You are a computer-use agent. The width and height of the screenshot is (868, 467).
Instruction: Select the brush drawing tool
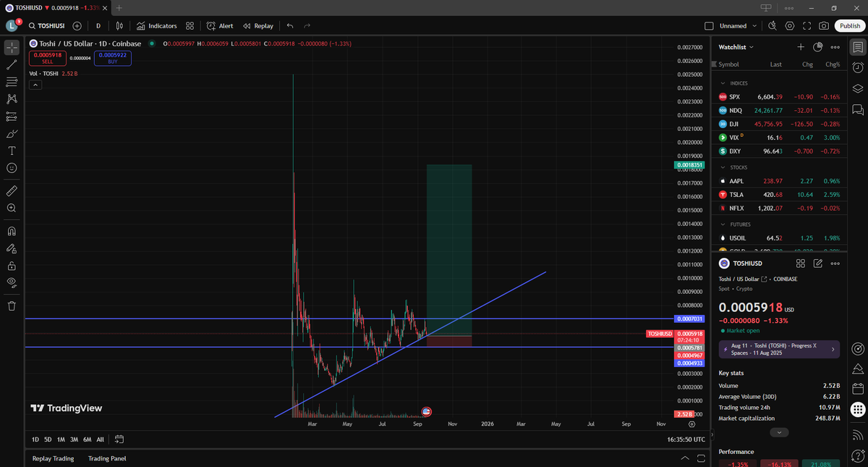(12, 134)
